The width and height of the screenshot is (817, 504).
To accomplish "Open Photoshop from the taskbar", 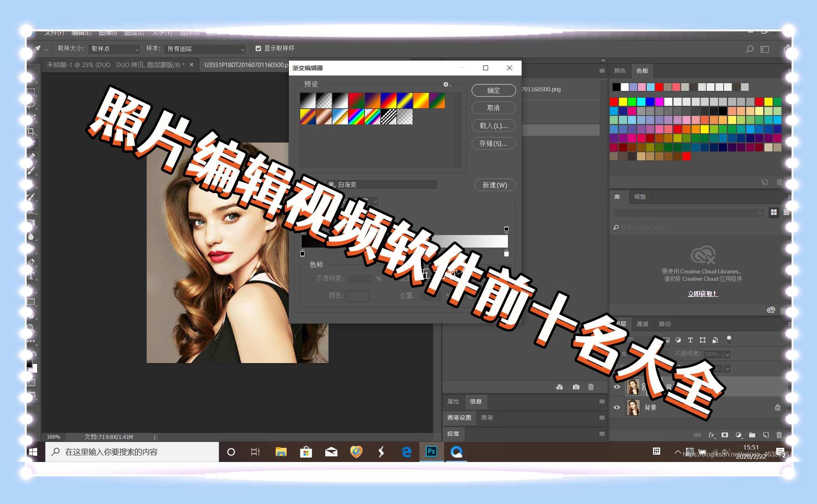I will (x=431, y=451).
